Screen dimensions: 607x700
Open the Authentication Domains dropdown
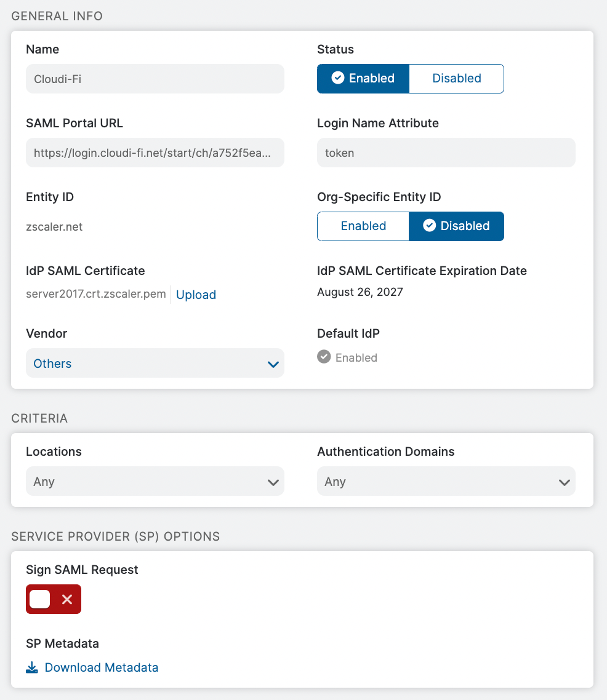446,481
